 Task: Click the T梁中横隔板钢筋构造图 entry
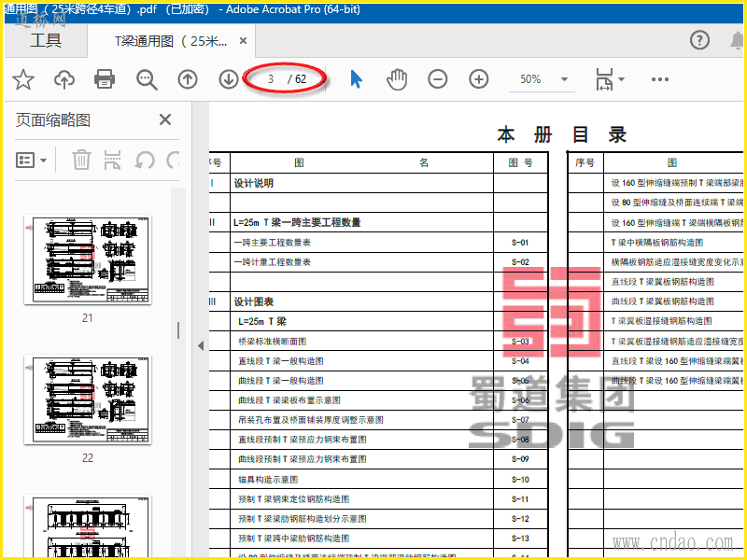point(657,243)
